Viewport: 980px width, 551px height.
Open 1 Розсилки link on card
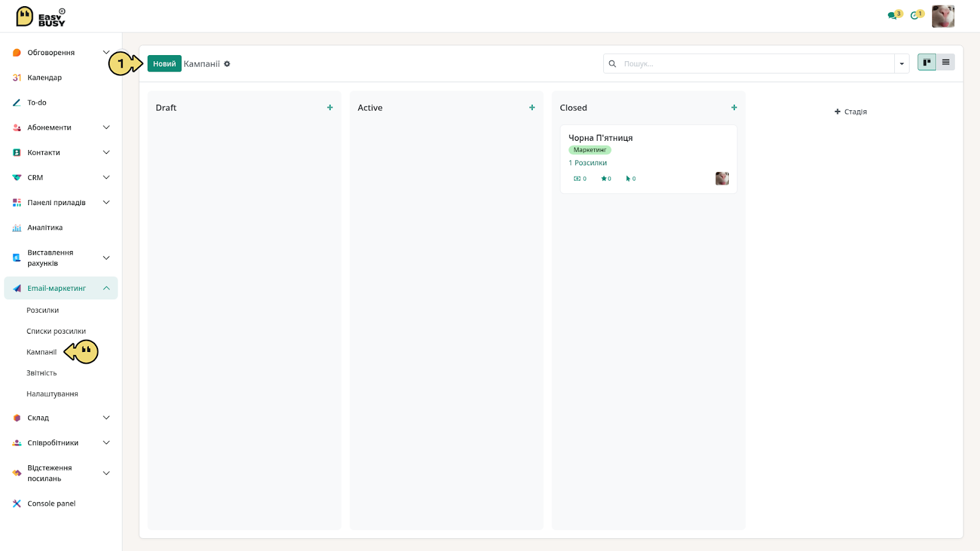587,163
